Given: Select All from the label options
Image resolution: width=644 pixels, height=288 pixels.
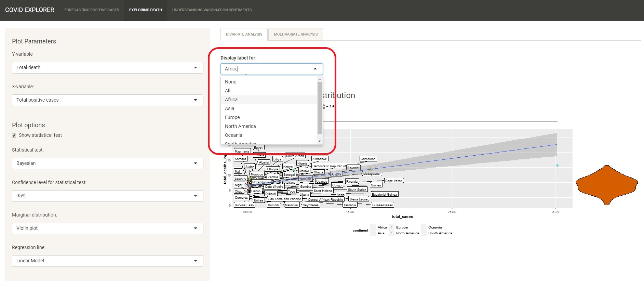Looking at the screenshot, I should 228,91.
